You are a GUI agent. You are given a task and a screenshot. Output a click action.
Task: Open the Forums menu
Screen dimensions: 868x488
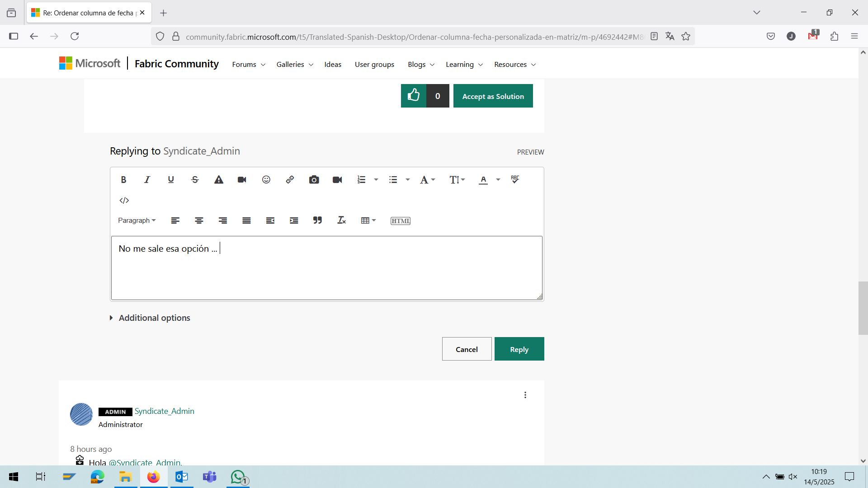249,65
